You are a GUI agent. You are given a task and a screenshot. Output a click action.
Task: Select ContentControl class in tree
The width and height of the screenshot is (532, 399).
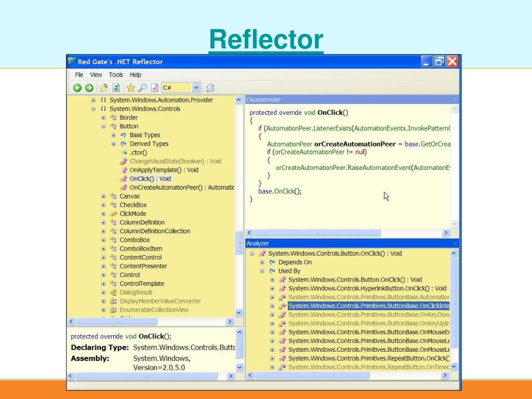coord(140,258)
